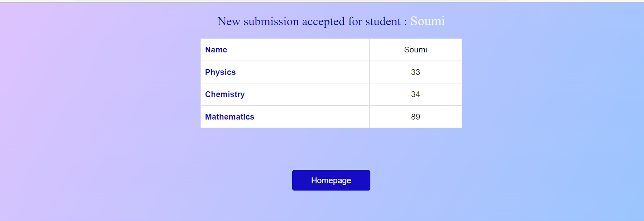The image size is (644, 221).
Task: Click the "P" in the Physics label
Action: tap(208, 72)
